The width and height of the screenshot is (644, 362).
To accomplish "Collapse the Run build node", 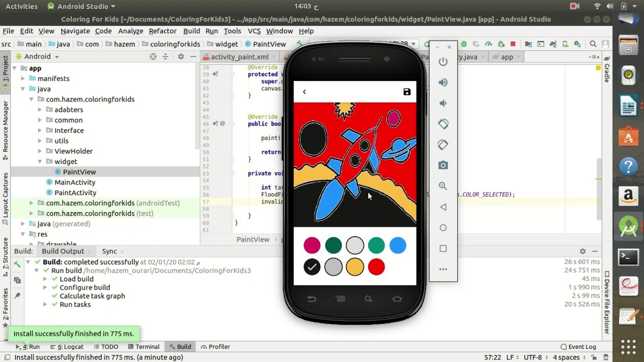I will (x=37, y=270).
